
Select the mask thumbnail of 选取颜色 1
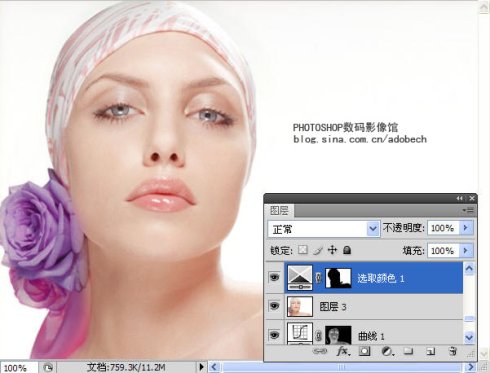[338, 278]
